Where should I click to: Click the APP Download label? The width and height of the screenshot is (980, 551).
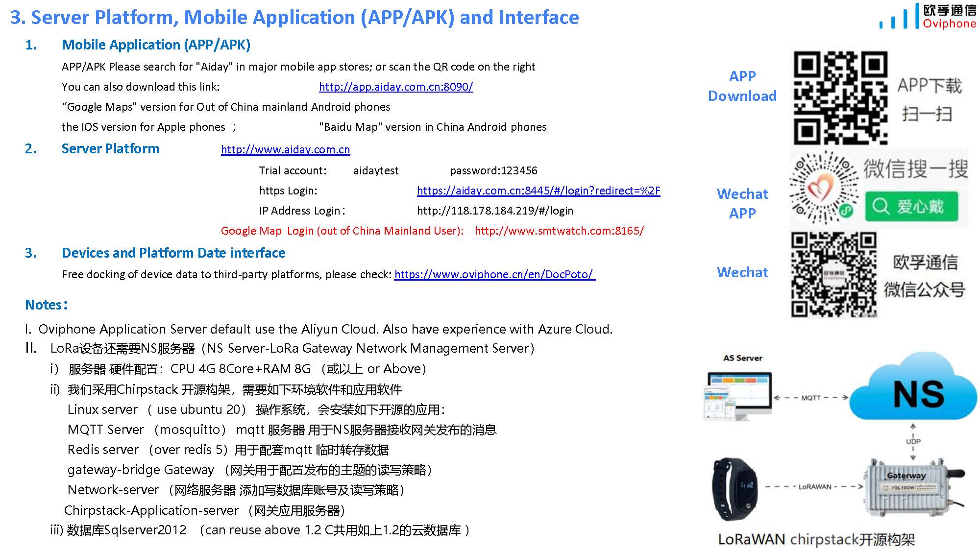(x=742, y=86)
